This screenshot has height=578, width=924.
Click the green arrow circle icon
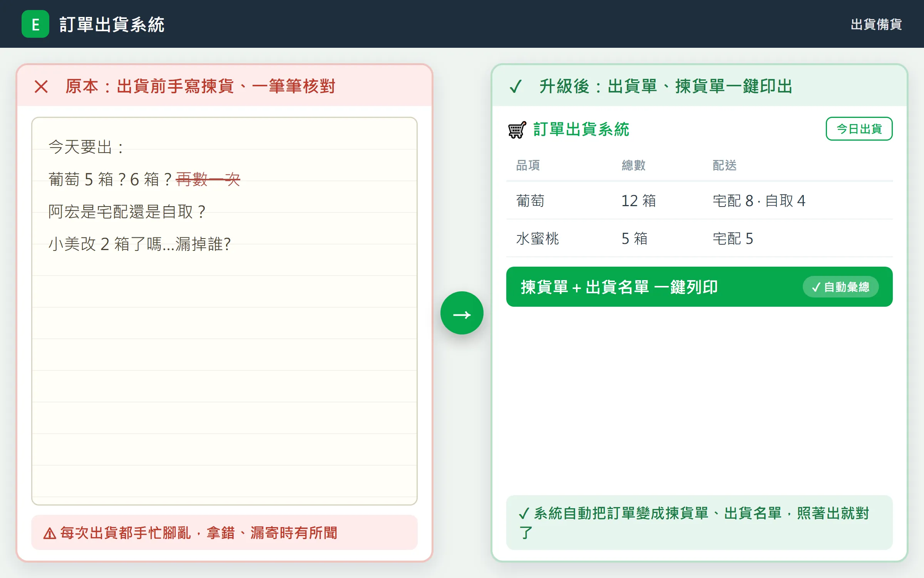pos(462,313)
